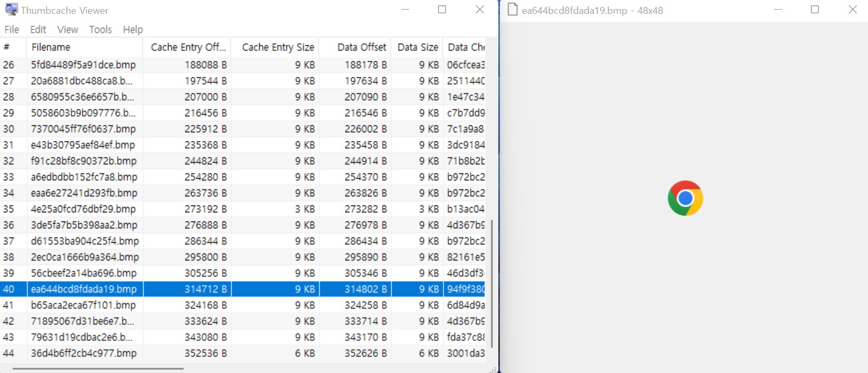The width and height of the screenshot is (868, 373).
Task: Select the row numbered 42 with filename 71895067d31be6e7
Action: coord(243,321)
